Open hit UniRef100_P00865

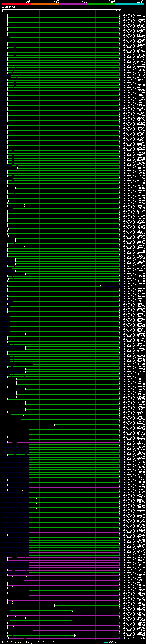click(133, 20)
